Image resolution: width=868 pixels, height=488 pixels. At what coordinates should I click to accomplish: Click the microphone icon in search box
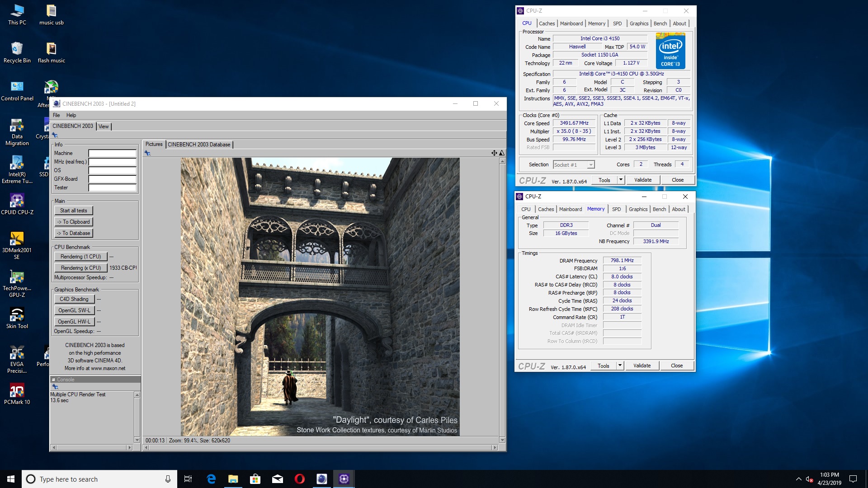[168, 479]
